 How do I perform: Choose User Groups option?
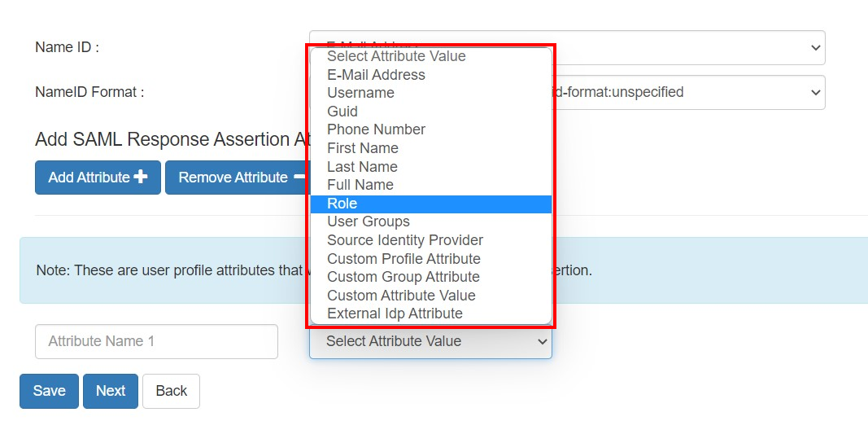click(x=430, y=221)
